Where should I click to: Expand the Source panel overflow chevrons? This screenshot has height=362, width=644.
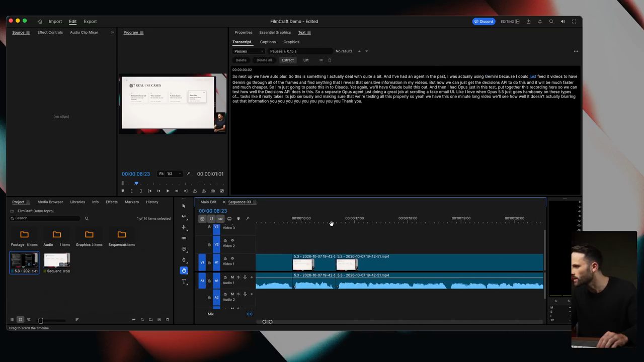(x=112, y=32)
